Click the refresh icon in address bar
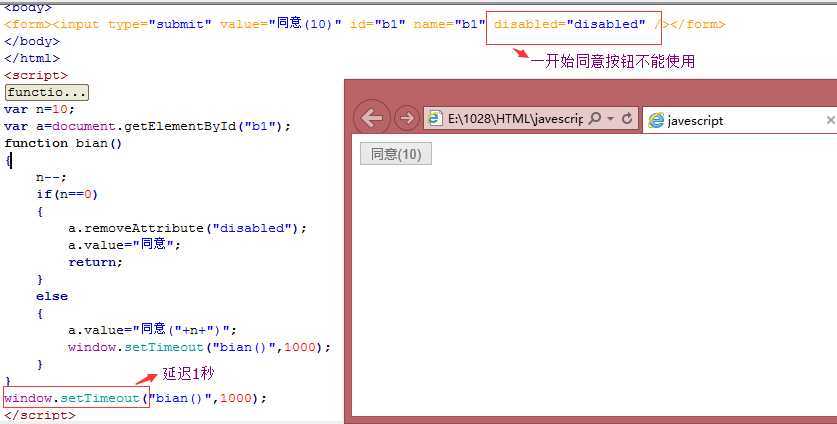 point(627,118)
